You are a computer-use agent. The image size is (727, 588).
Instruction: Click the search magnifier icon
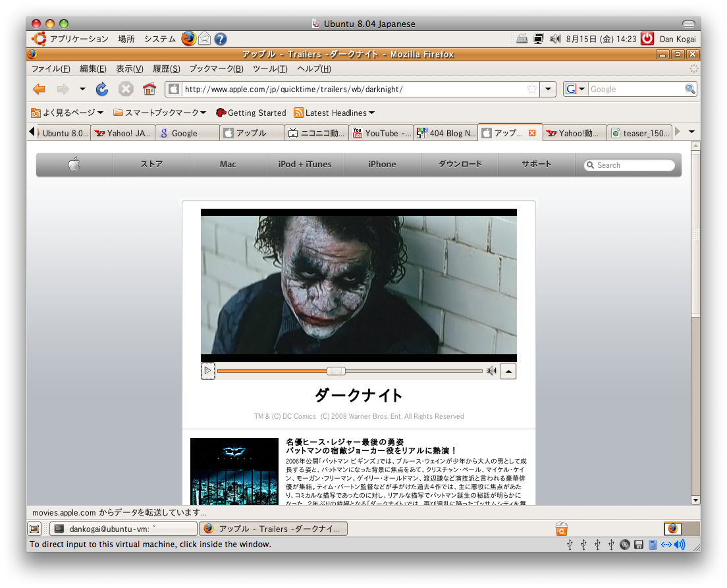[690, 89]
